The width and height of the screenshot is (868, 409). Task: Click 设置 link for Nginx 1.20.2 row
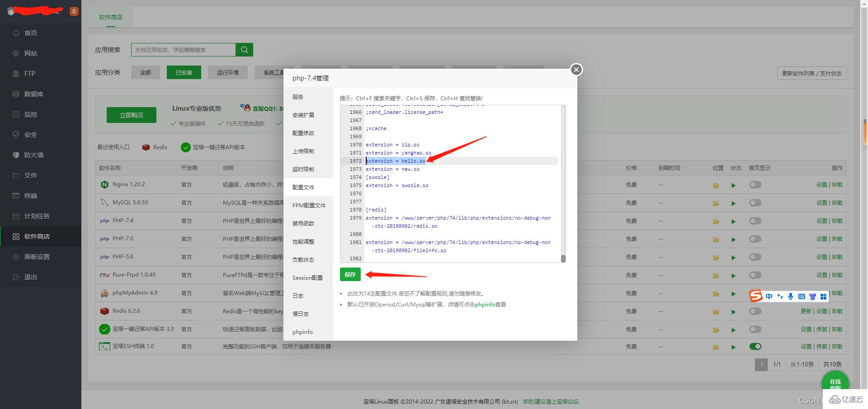click(821, 185)
